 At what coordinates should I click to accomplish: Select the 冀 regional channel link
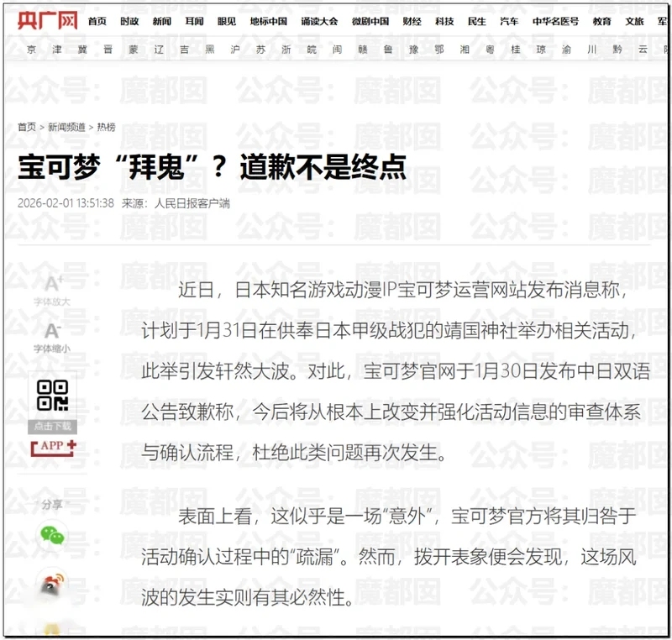pos(82,50)
